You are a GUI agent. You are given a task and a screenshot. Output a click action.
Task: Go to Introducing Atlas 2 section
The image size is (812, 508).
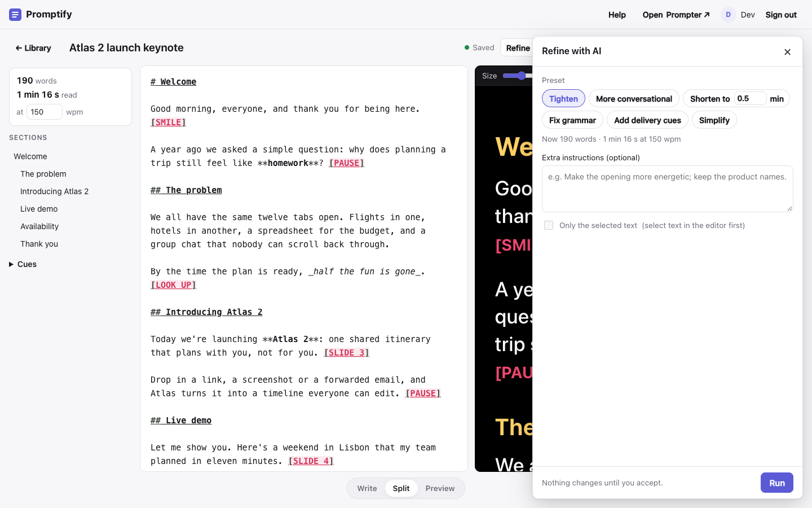[x=54, y=191]
